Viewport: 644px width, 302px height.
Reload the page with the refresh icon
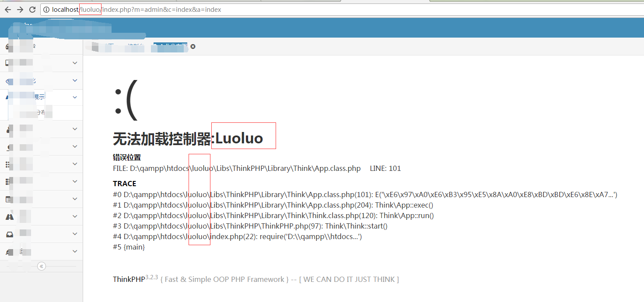click(x=32, y=10)
